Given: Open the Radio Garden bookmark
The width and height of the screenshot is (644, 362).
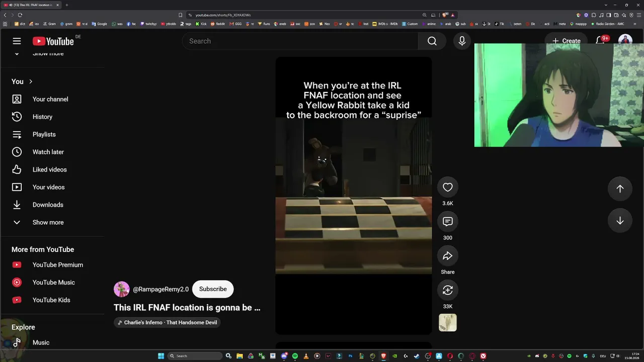Looking at the screenshot, I should [608, 24].
